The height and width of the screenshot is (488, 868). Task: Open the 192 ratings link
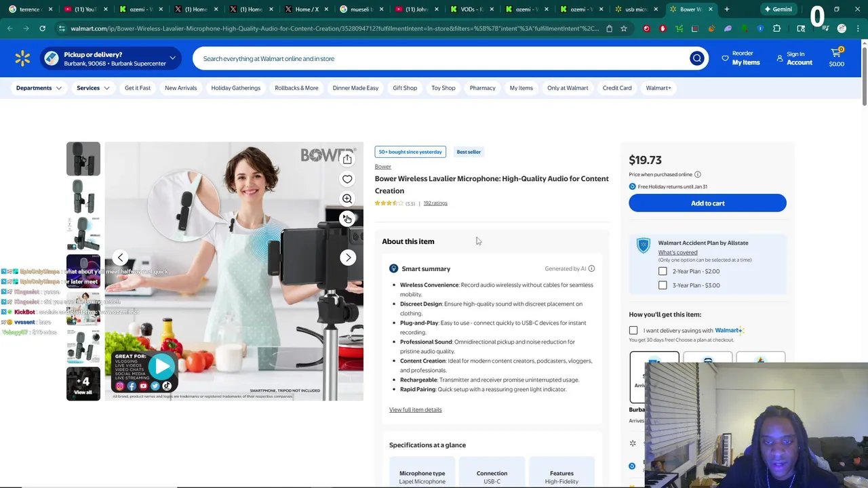pyautogui.click(x=435, y=203)
